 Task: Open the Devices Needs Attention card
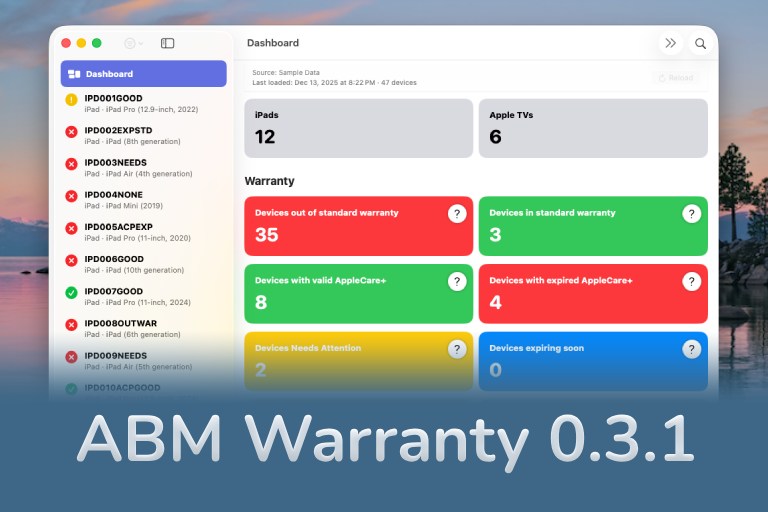point(359,361)
